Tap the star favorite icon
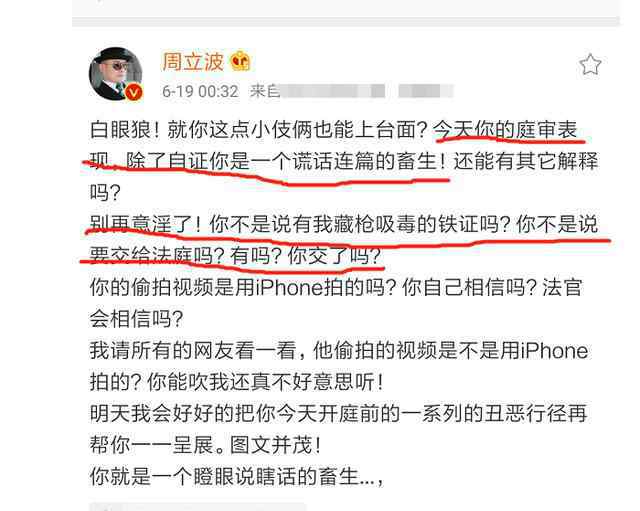Image resolution: width=640 pixels, height=511 pixels. coord(590,64)
